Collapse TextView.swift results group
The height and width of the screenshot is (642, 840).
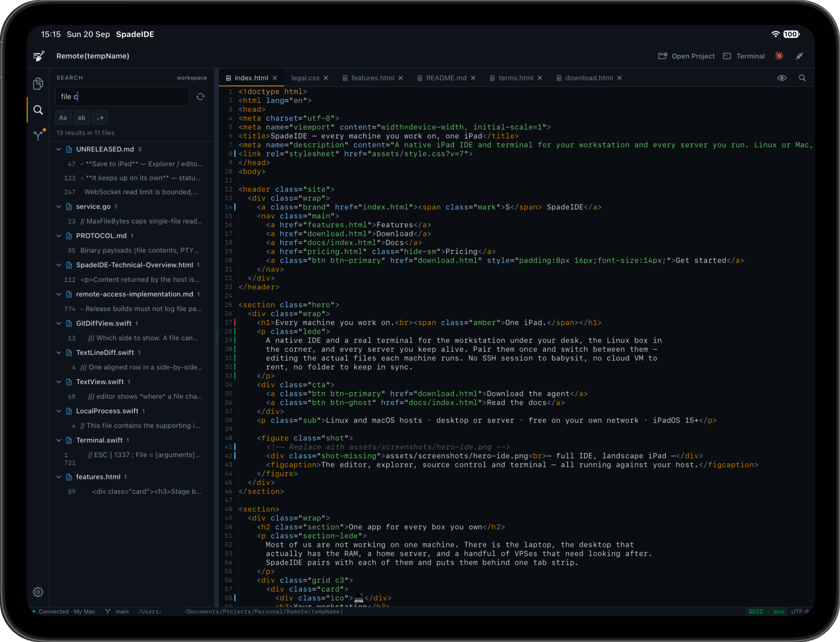tap(58, 382)
